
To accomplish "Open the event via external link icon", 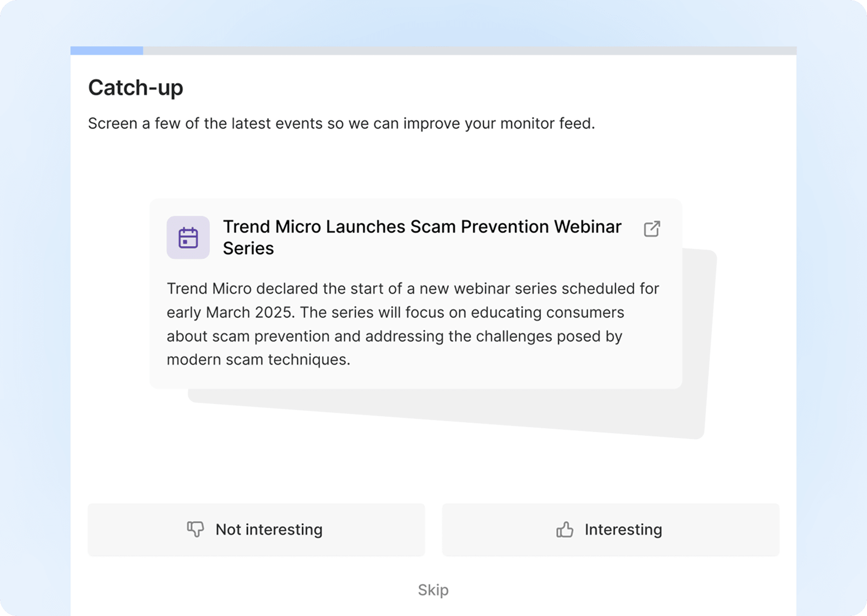I will (x=651, y=229).
